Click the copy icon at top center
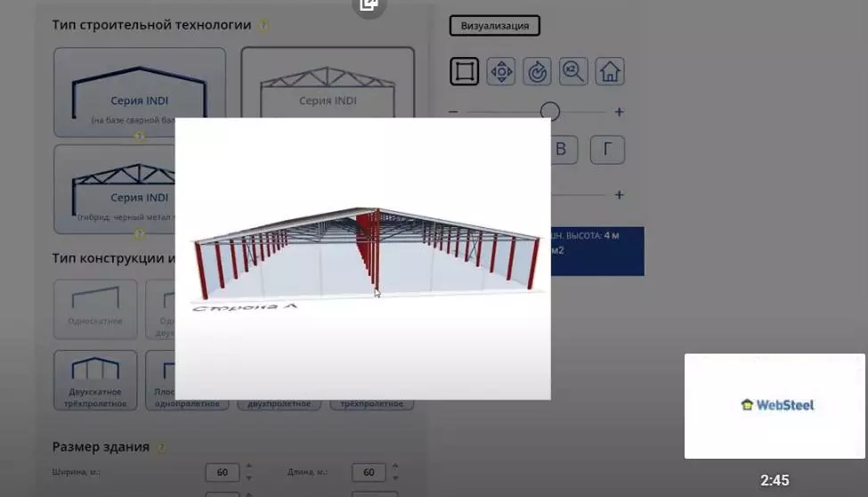The image size is (868, 497). tap(369, 5)
